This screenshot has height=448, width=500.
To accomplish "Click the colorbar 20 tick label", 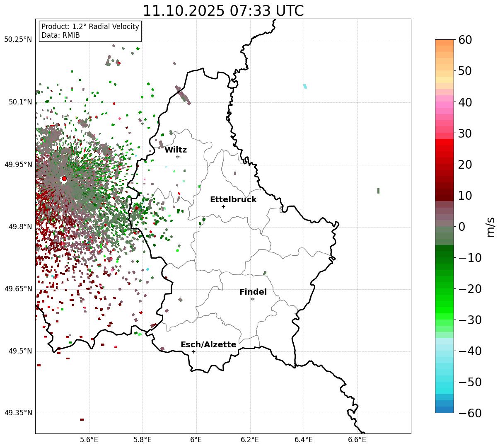I will pyautogui.click(x=464, y=165).
